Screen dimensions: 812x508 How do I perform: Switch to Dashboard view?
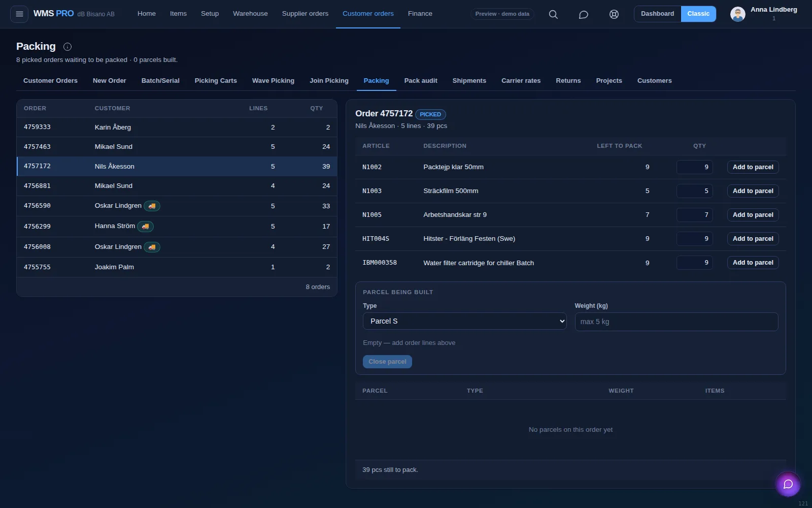(657, 14)
